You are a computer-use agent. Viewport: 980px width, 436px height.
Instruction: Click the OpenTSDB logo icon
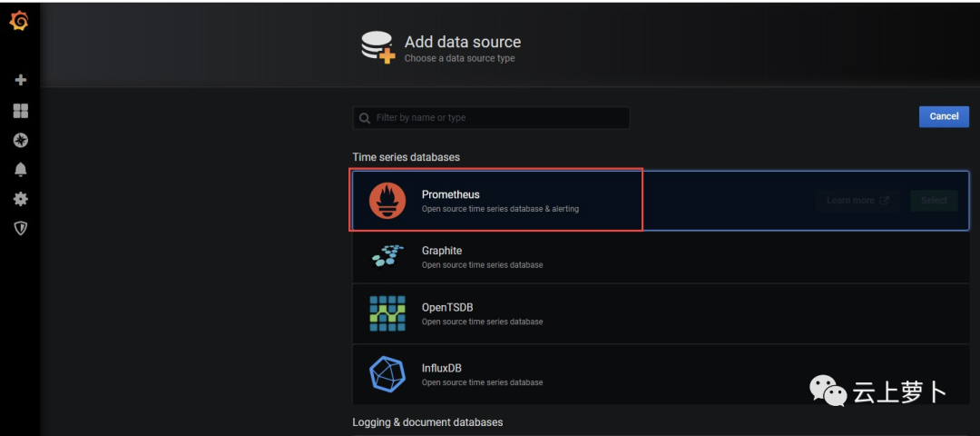[x=387, y=313]
